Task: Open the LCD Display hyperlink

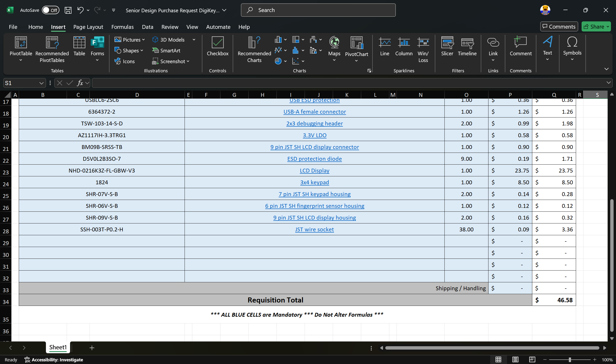Action: click(x=314, y=171)
